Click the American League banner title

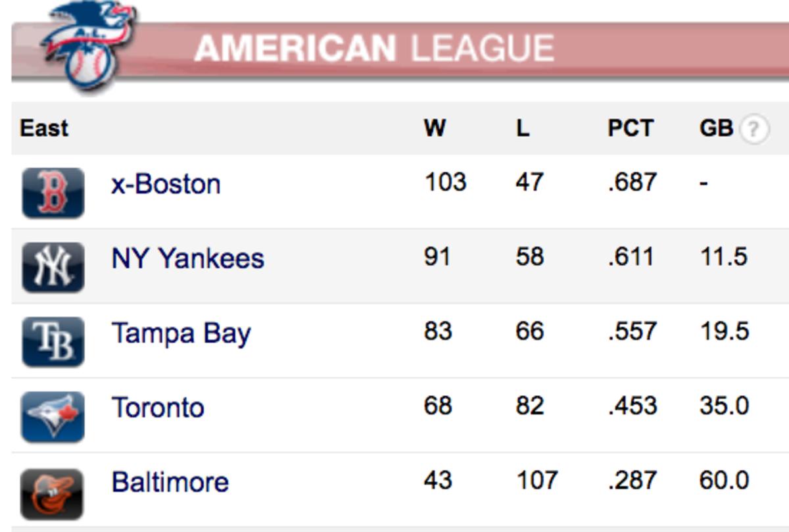coord(374,49)
